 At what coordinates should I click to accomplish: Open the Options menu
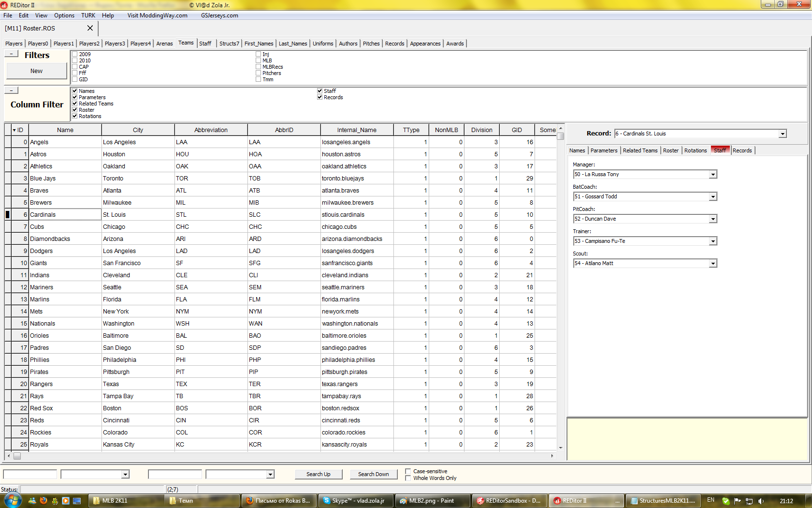click(64, 15)
